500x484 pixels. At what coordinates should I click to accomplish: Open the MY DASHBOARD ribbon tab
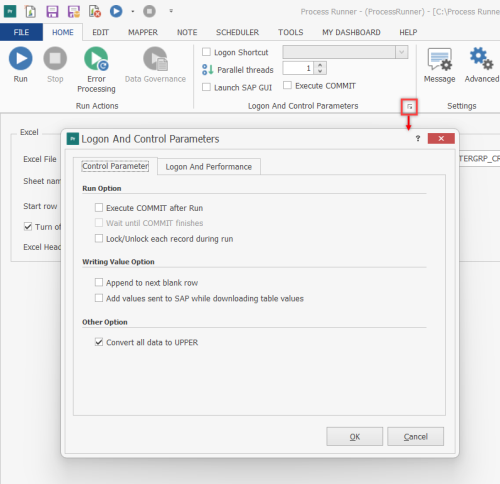351,32
